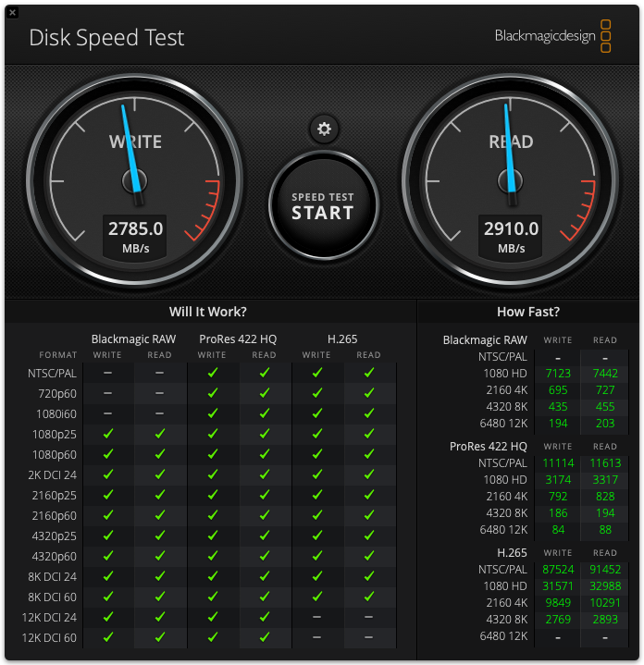Open the settings gear above Start
644x665 pixels.
coord(324,129)
